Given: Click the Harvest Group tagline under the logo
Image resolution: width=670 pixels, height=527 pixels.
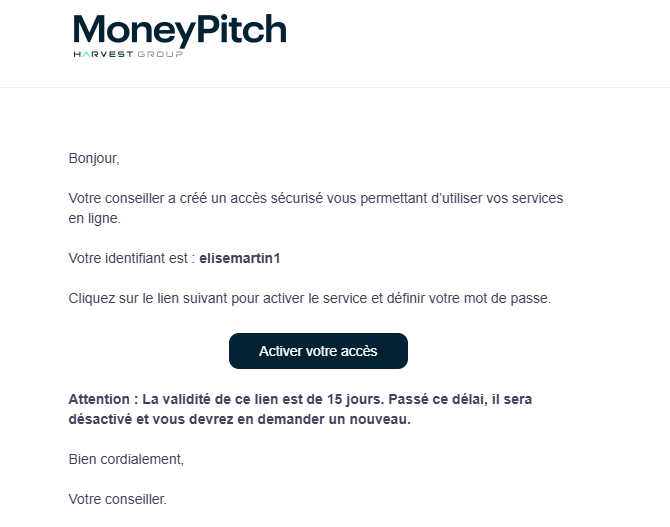Looking at the screenshot, I should click(x=129, y=54).
